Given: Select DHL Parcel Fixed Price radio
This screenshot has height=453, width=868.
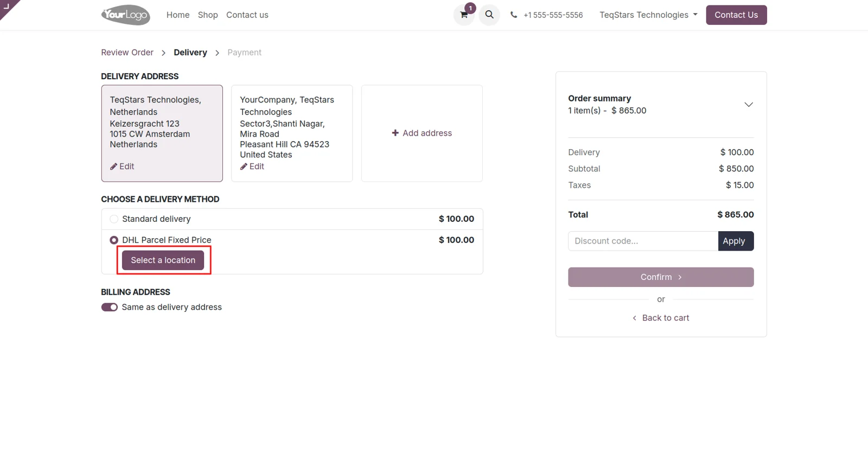Looking at the screenshot, I should 114,240.
